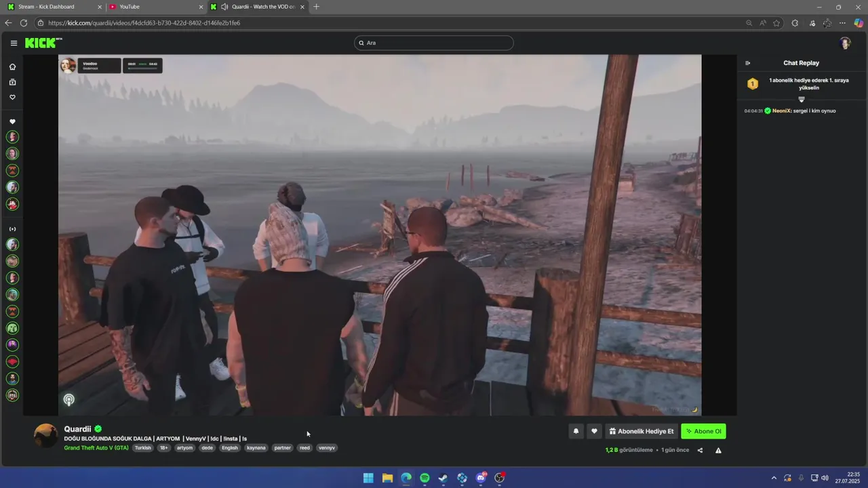868x488 pixels.
Task: Collapse the Chat Replay panel icon
Action: tap(747, 63)
